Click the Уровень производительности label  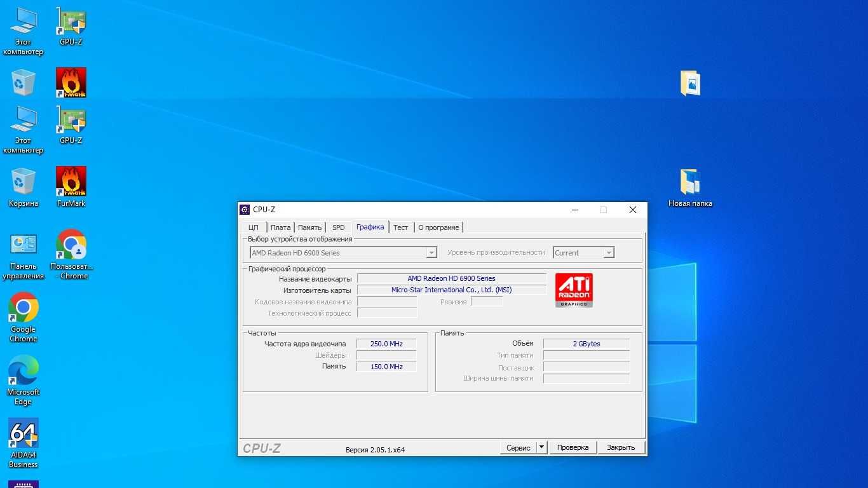[x=496, y=252]
